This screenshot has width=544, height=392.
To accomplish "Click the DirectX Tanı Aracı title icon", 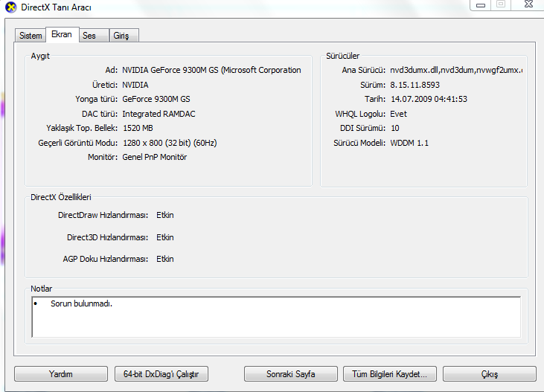I will [11, 7].
